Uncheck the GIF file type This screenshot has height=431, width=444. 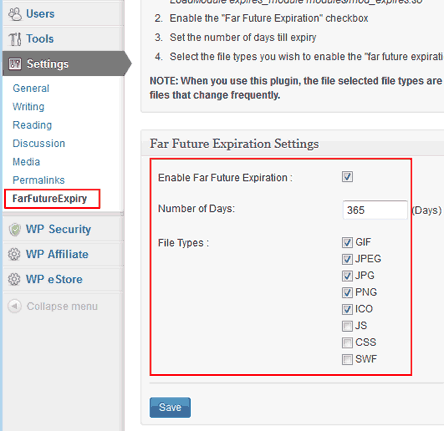347,242
